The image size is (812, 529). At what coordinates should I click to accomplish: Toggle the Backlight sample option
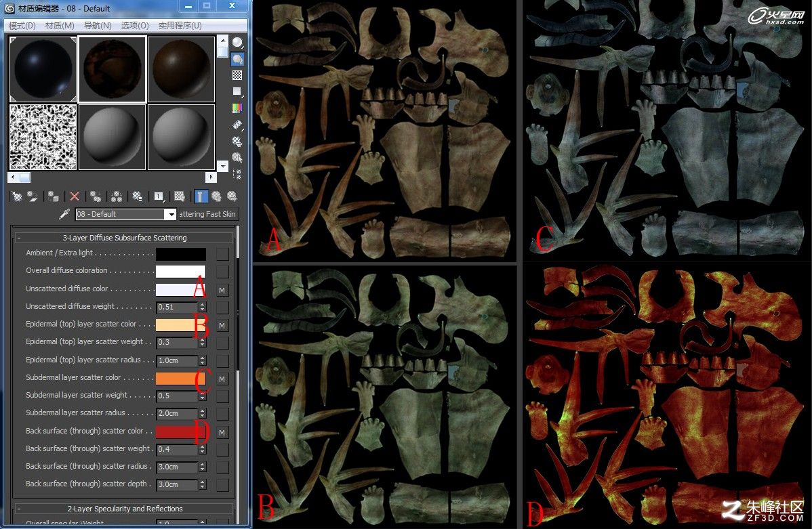point(237,59)
